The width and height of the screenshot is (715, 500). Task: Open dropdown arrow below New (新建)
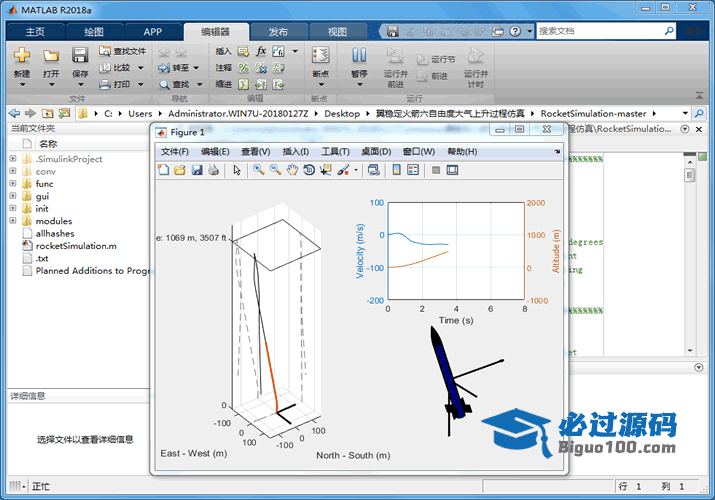(x=22, y=84)
